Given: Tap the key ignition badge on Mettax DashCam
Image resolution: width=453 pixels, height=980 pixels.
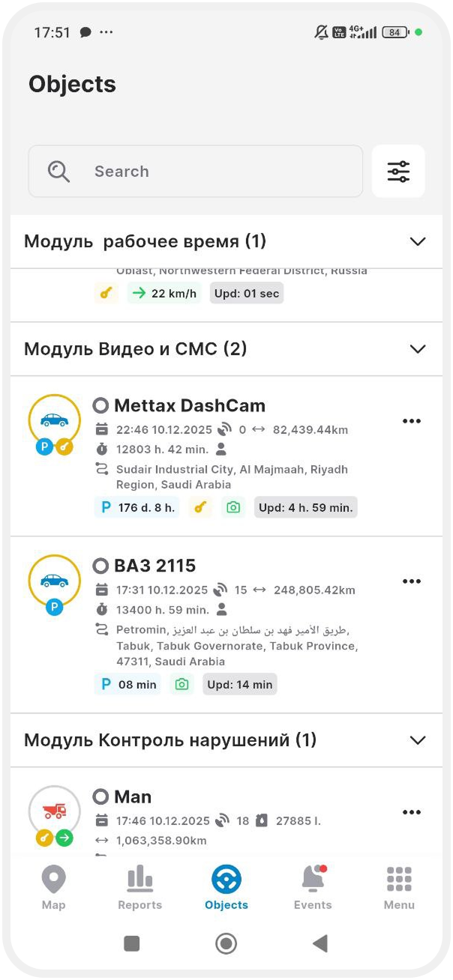Looking at the screenshot, I should point(199,507).
